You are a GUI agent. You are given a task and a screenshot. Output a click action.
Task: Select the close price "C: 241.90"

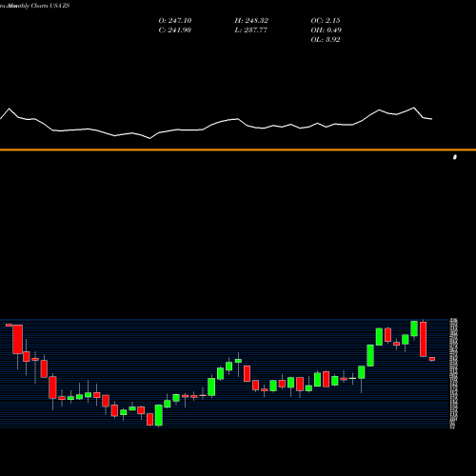click(x=175, y=30)
